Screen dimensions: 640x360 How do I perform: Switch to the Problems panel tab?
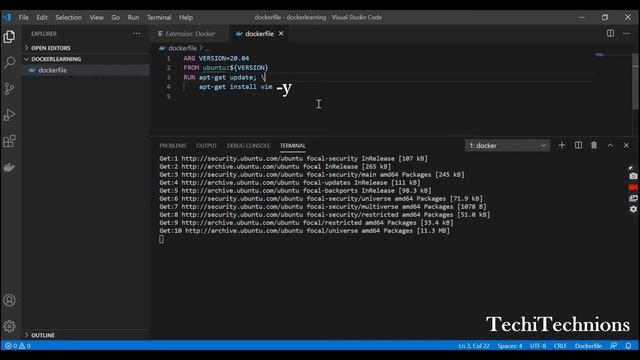173,146
